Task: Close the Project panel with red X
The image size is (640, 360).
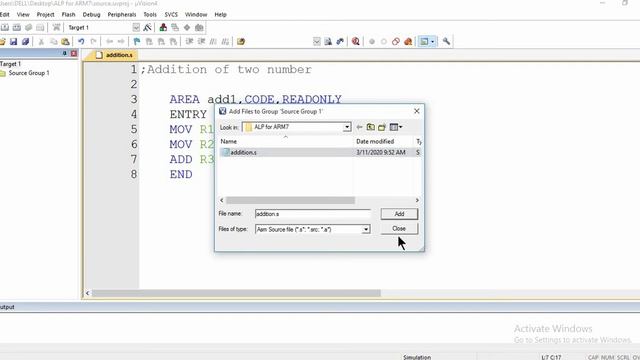Action: (x=74, y=53)
